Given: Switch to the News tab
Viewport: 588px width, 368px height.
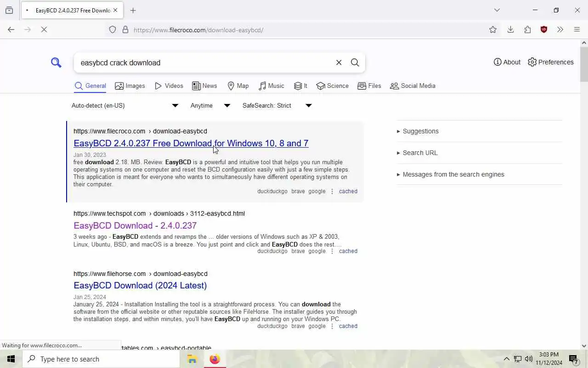Looking at the screenshot, I should (204, 86).
